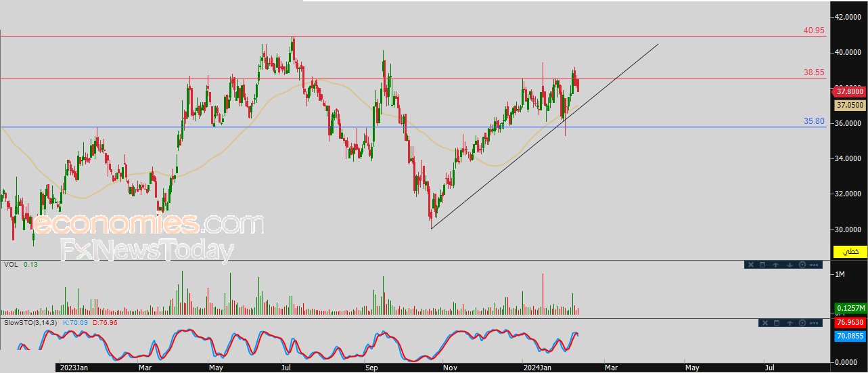Select the 40.95 resistance line label

pyautogui.click(x=814, y=30)
